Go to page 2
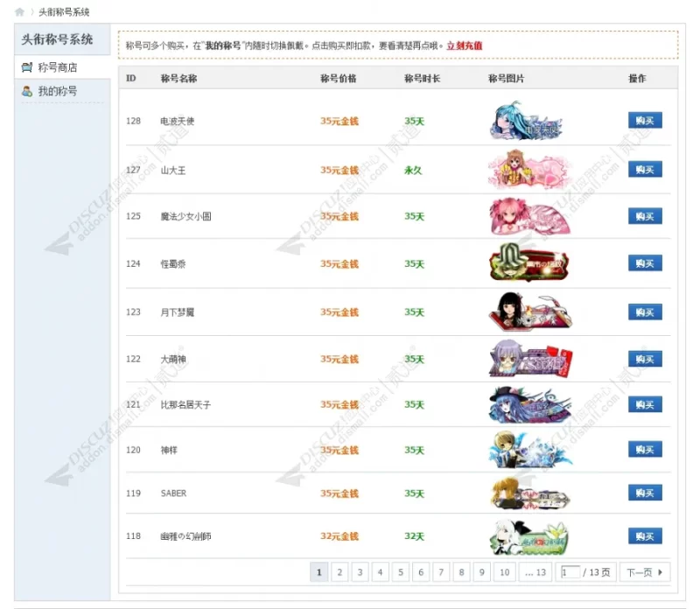Image resolution: width=700 pixels, height=609 pixels. coord(339,572)
